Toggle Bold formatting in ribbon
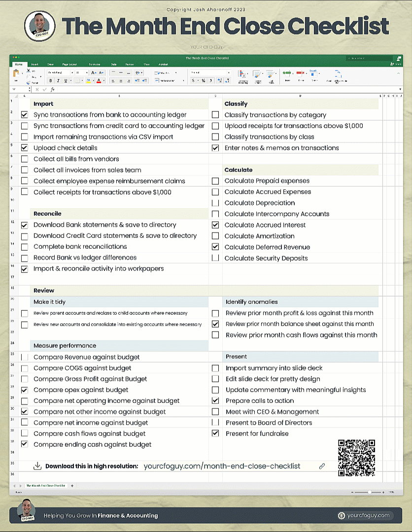Viewport: 412px width, 532px height. click(x=51, y=81)
